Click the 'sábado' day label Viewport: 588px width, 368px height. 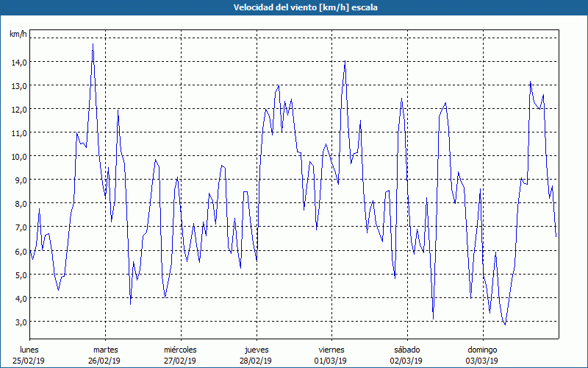pos(407,350)
